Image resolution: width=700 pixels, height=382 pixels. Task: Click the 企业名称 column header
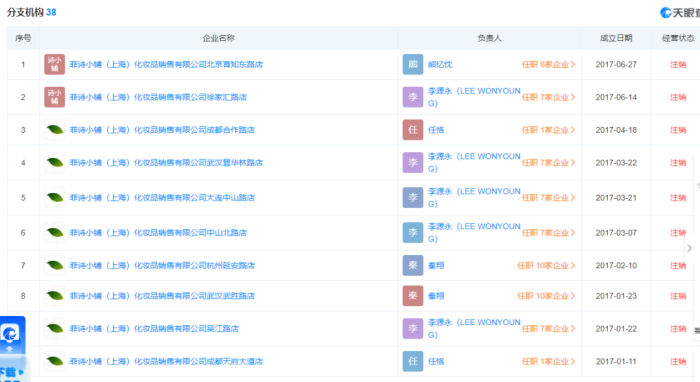[219, 38]
